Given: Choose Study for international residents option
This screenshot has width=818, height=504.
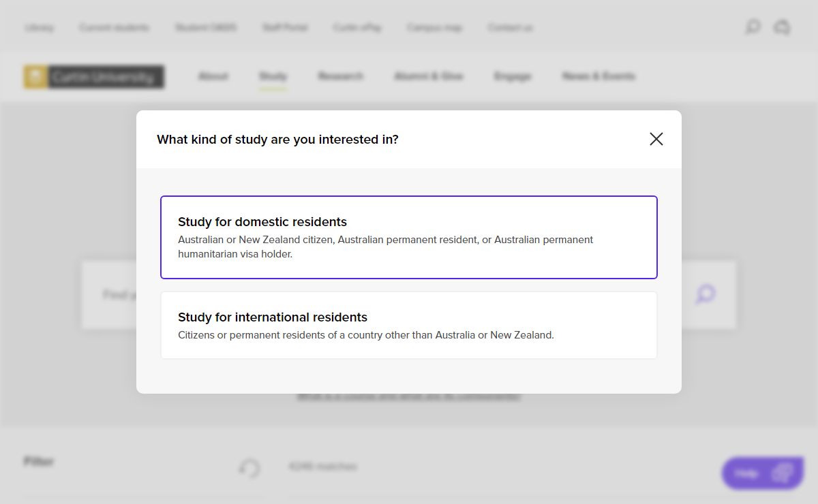Looking at the screenshot, I should 409,325.
